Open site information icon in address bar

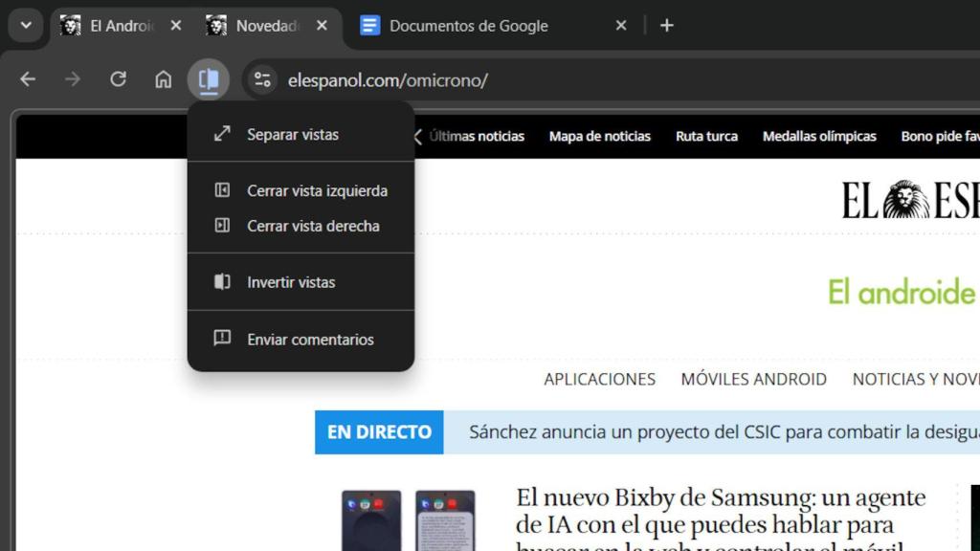[262, 79]
